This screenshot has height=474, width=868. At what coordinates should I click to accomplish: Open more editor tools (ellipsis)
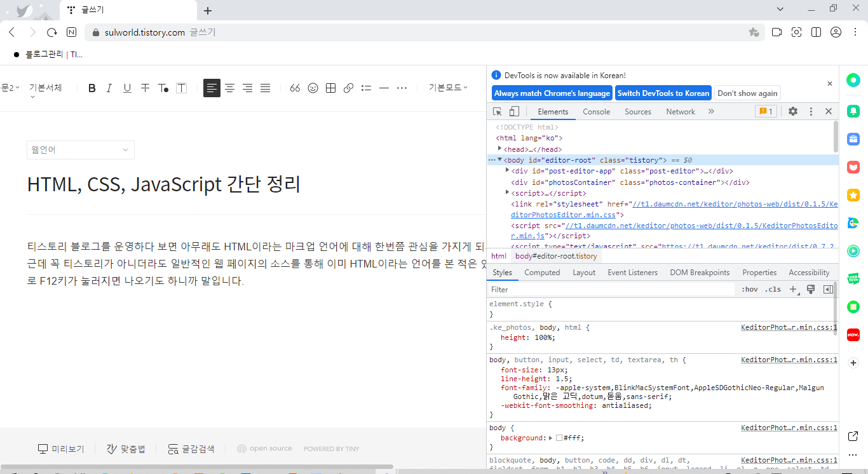coord(402,88)
